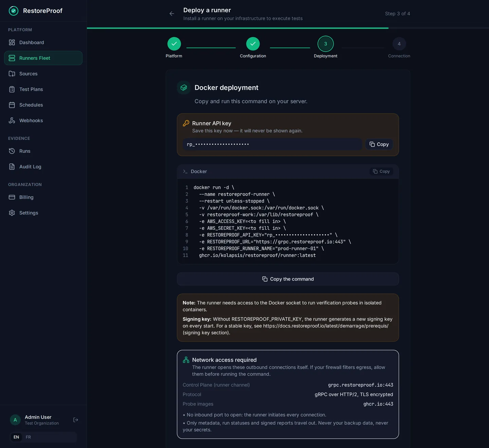Click the RESTOREPROOF_RUNNER_NAME line in the command
The image size is (489, 448).
click(261, 248)
